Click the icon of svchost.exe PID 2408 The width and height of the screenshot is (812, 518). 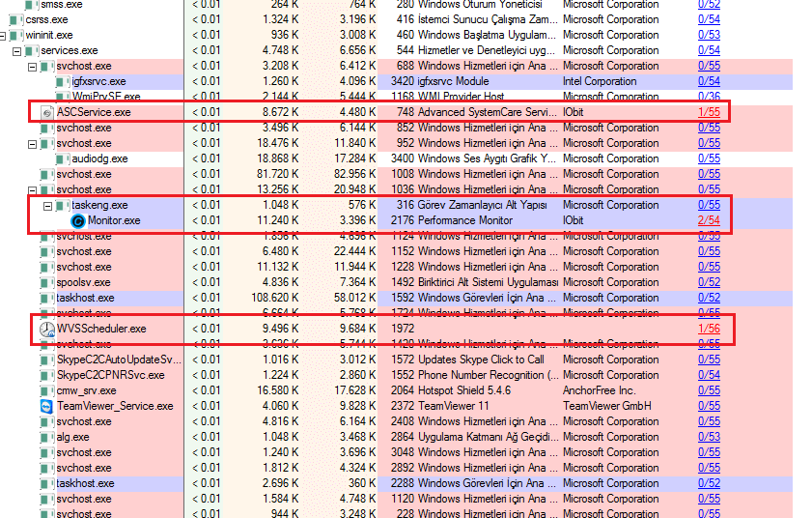click(x=47, y=421)
